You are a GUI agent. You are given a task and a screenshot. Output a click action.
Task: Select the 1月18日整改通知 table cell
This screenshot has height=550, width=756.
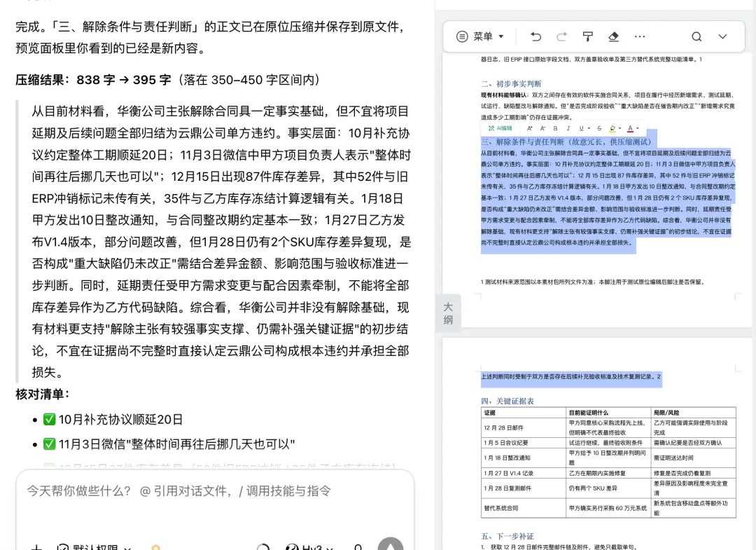click(523, 458)
